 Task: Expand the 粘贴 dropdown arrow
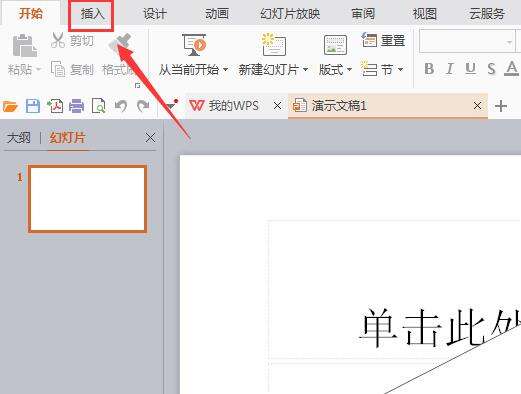[x=38, y=70]
